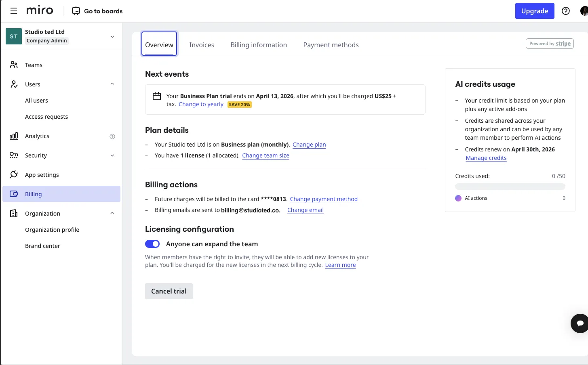Expand the Security section chevron
The height and width of the screenshot is (365, 588).
[x=112, y=155]
